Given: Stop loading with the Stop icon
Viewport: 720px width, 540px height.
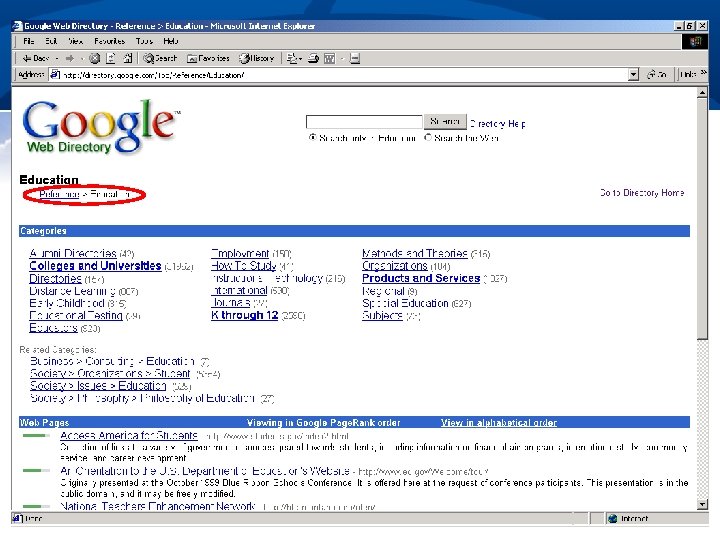Looking at the screenshot, I should (95, 58).
